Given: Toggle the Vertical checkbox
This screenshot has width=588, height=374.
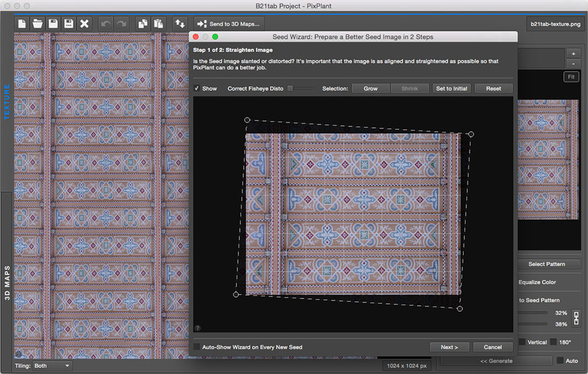Looking at the screenshot, I should pyautogui.click(x=522, y=342).
